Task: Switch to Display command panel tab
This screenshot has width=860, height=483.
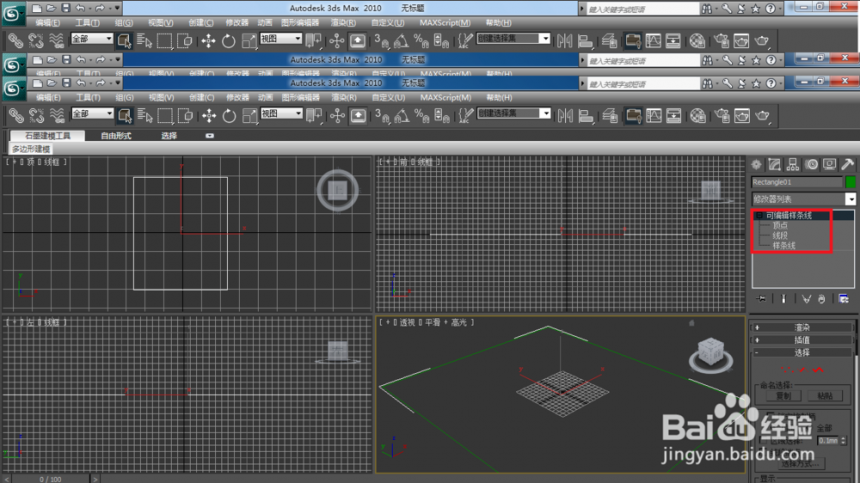Action: (830, 164)
